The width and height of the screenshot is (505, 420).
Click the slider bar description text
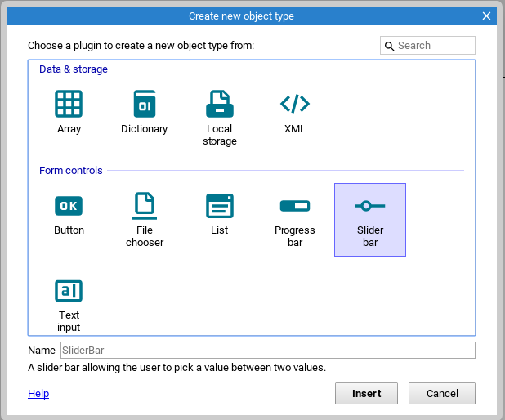[177, 368]
